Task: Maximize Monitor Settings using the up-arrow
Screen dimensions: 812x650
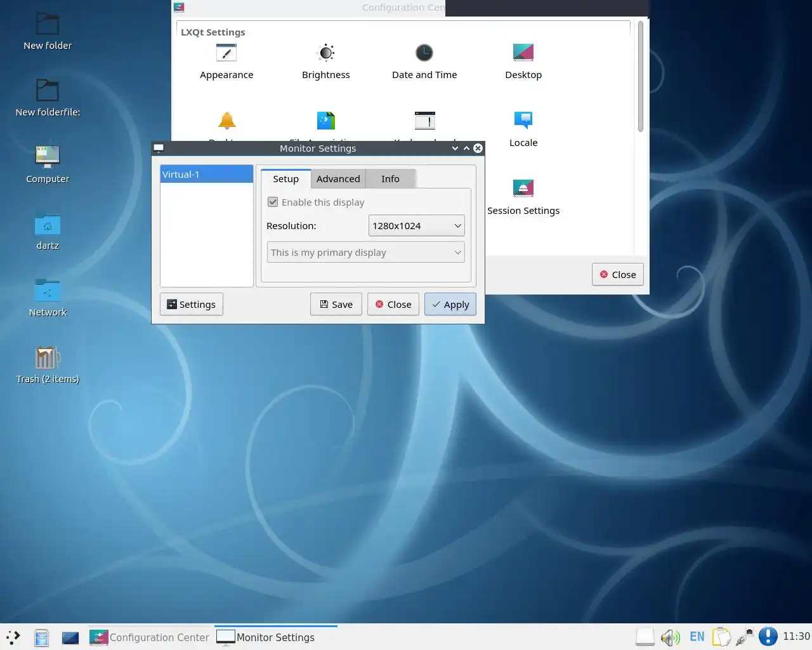Action: [x=466, y=148]
